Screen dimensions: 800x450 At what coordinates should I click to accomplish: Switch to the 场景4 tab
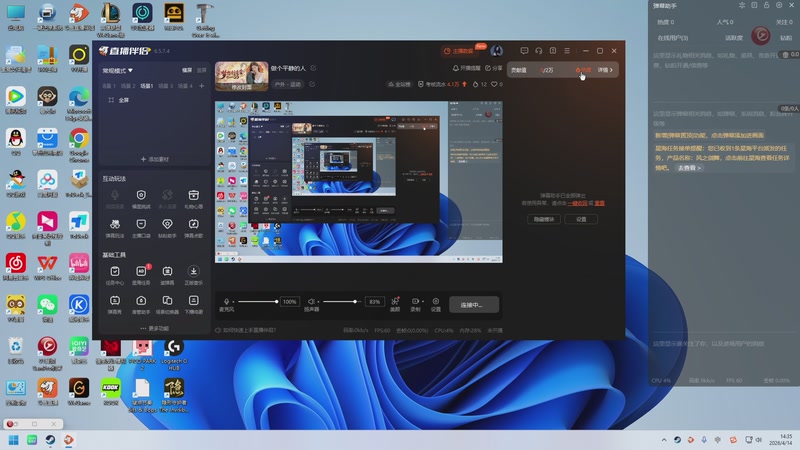coord(185,86)
